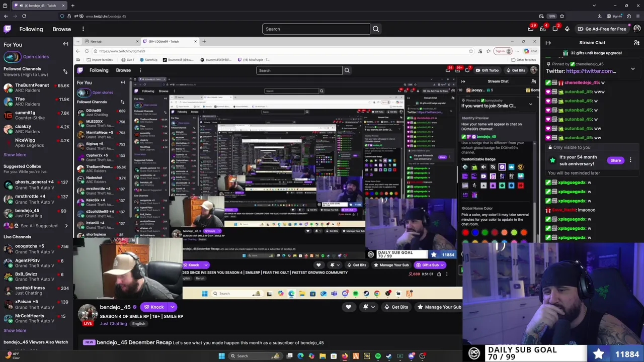Sort Followed Channels with the arrows icon
This screenshot has width=644, height=362.
tap(65, 71)
